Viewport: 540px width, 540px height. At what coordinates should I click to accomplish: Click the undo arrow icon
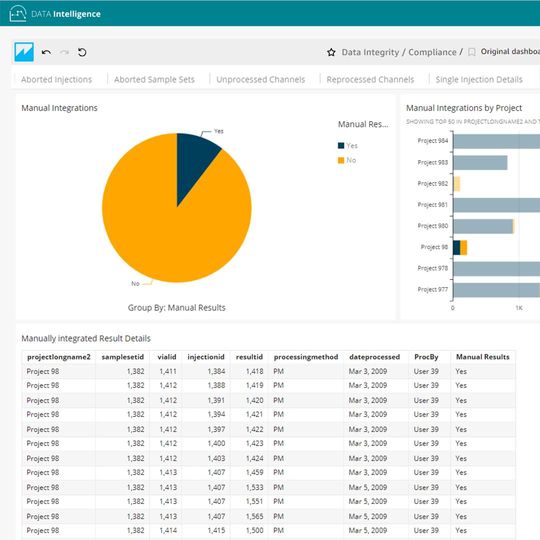click(46, 52)
